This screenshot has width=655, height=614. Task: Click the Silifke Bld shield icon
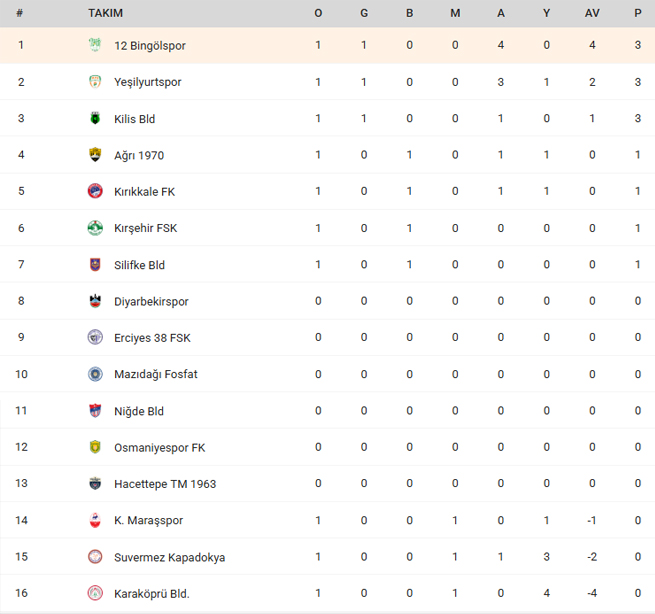click(x=95, y=264)
